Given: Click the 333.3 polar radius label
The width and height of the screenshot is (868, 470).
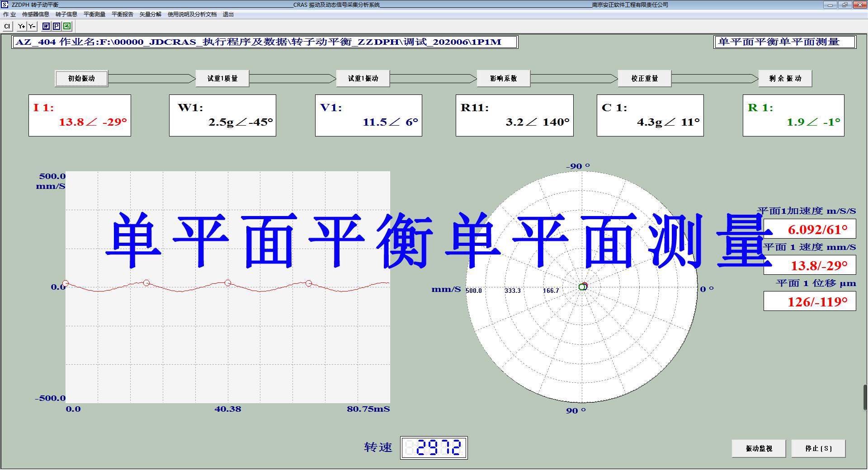Looking at the screenshot, I should 513,291.
